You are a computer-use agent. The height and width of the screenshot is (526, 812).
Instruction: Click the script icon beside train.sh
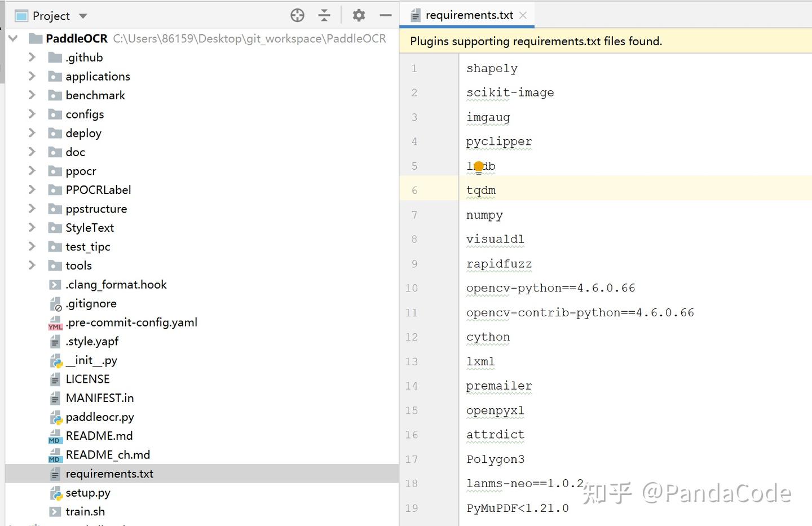(x=55, y=511)
